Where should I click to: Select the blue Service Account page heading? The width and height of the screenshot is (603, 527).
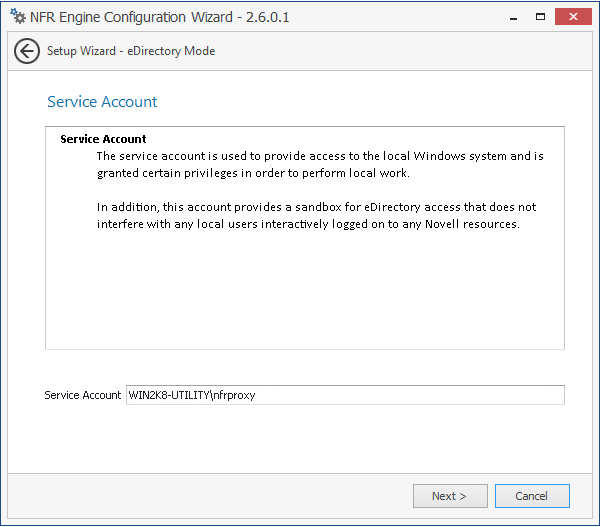click(x=102, y=102)
